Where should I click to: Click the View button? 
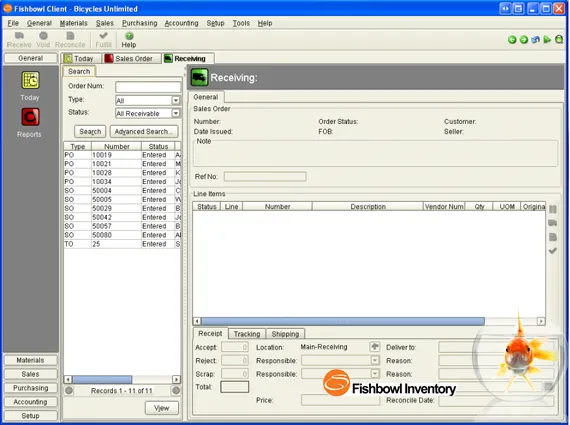click(161, 408)
